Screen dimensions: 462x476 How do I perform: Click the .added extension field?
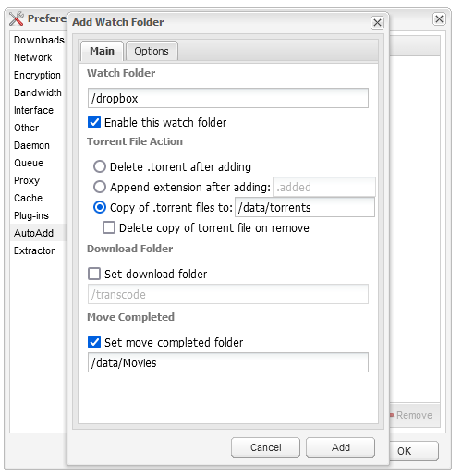[324, 187]
